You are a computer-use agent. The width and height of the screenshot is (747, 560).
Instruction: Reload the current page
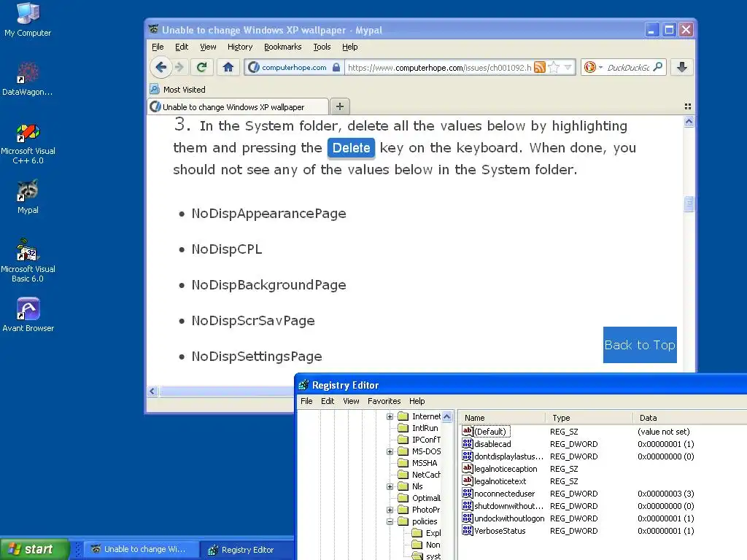202,67
